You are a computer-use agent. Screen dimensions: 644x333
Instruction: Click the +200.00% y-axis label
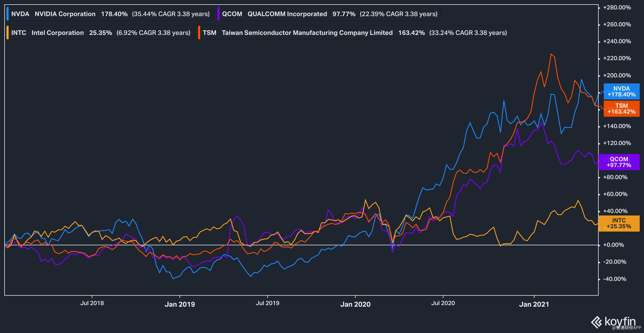point(617,75)
